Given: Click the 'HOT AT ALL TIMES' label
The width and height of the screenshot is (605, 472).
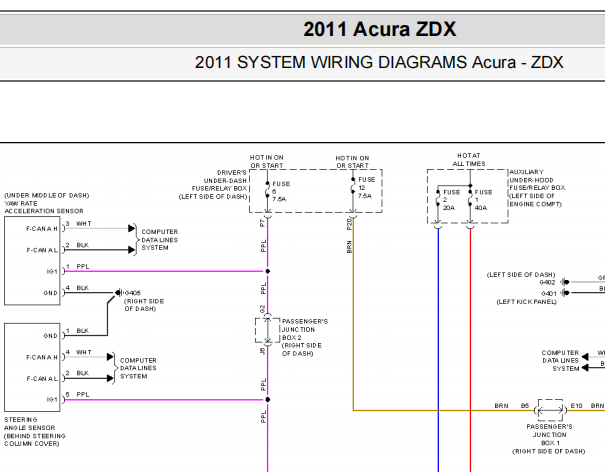Looking at the screenshot, I should pos(469,159).
